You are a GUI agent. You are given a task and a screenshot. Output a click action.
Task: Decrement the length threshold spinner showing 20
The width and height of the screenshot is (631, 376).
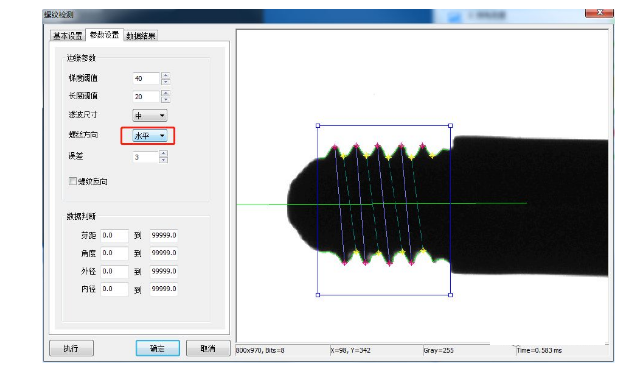coord(165,99)
